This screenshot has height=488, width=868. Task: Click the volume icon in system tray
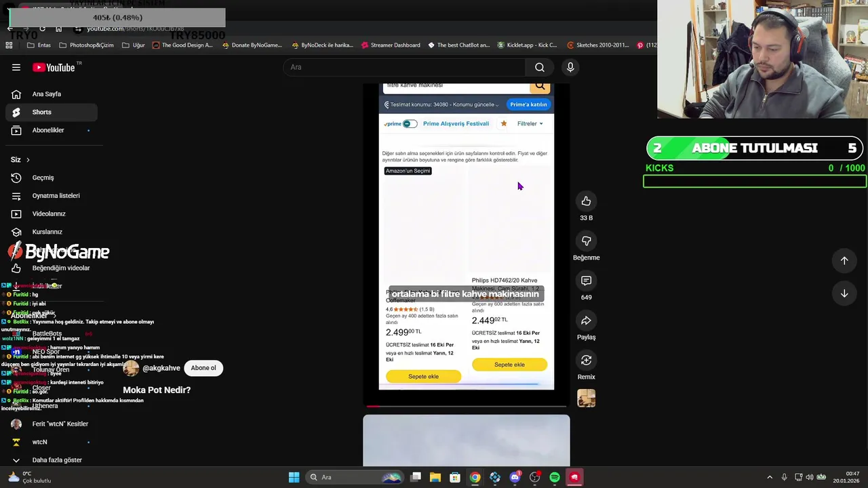click(x=809, y=477)
